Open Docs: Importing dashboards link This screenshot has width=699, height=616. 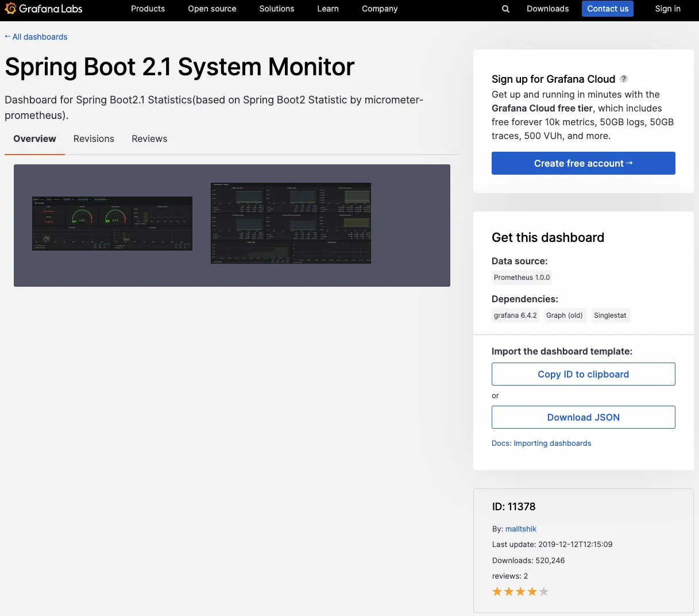pos(541,443)
